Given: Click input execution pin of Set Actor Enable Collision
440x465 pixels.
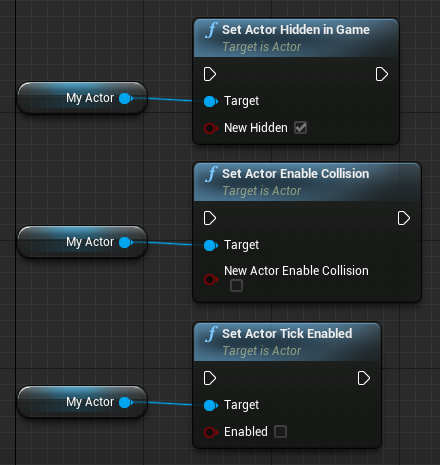Looking at the screenshot, I should pyautogui.click(x=210, y=218).
